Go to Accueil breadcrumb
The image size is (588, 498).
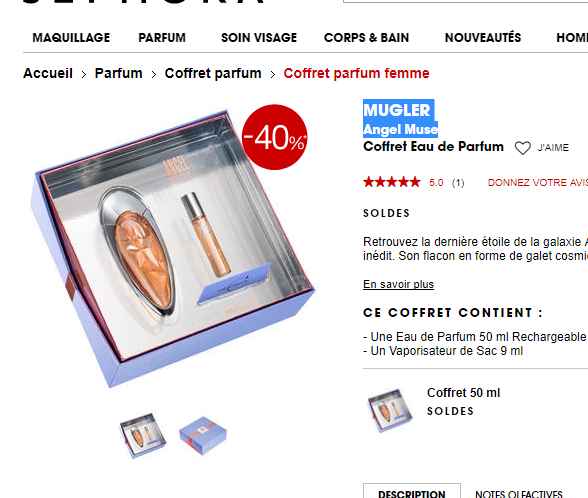tap(48, 73)
